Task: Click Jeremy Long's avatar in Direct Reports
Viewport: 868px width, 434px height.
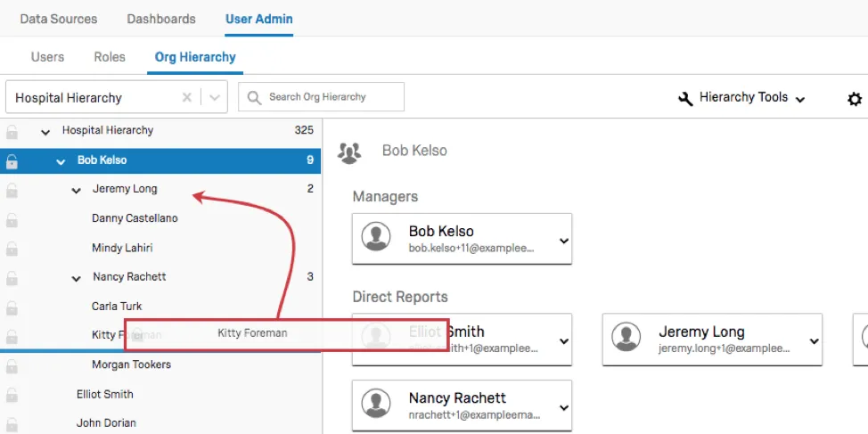Action: 627,339
